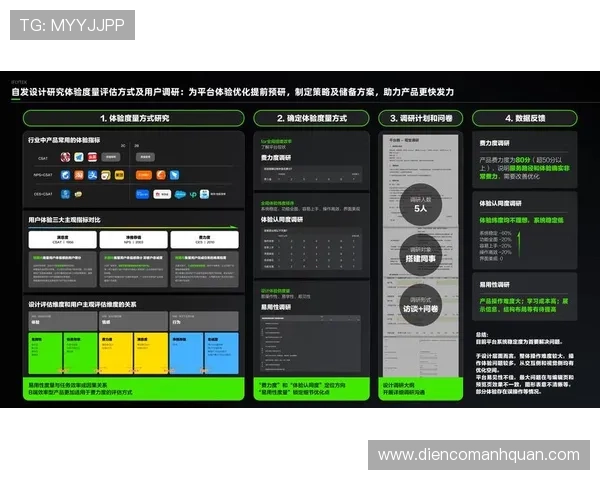Go to the '4. 数据反馈' header

pos(524,118)
